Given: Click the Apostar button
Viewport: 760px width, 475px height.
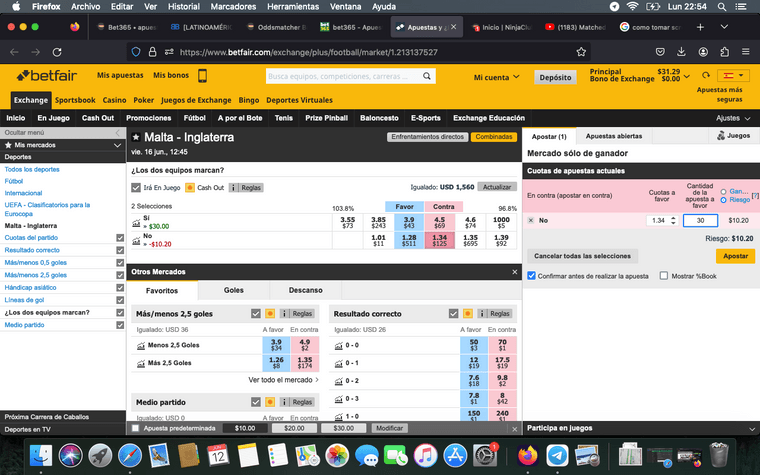Looking at the screenshot, I should point(735,256).
